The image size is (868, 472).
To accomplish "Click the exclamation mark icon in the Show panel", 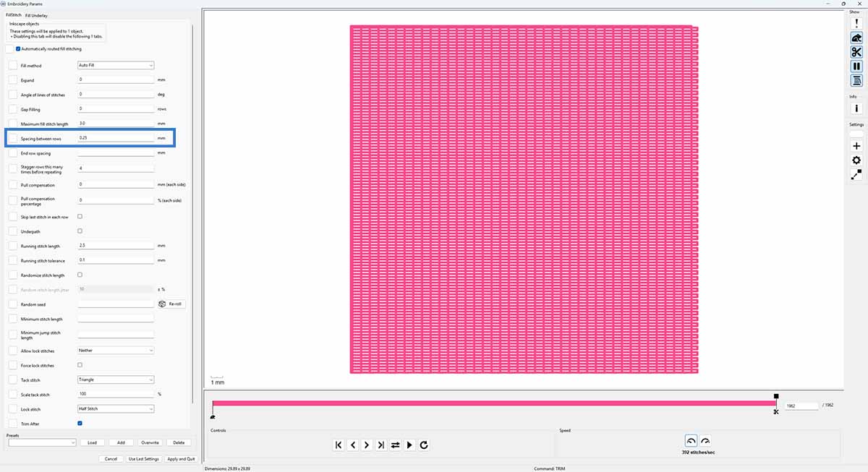I will [856, 23].
